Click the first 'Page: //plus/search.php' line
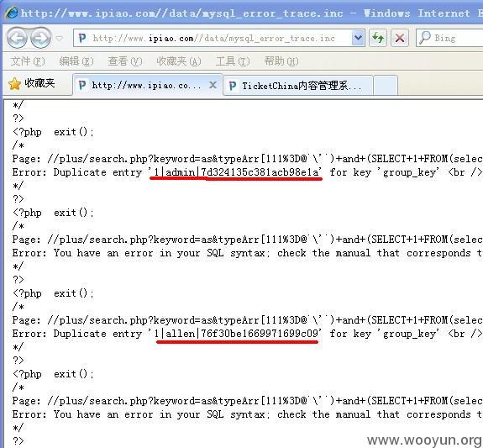Viewport: 483px width, 448px height. (x=247, y=159)
